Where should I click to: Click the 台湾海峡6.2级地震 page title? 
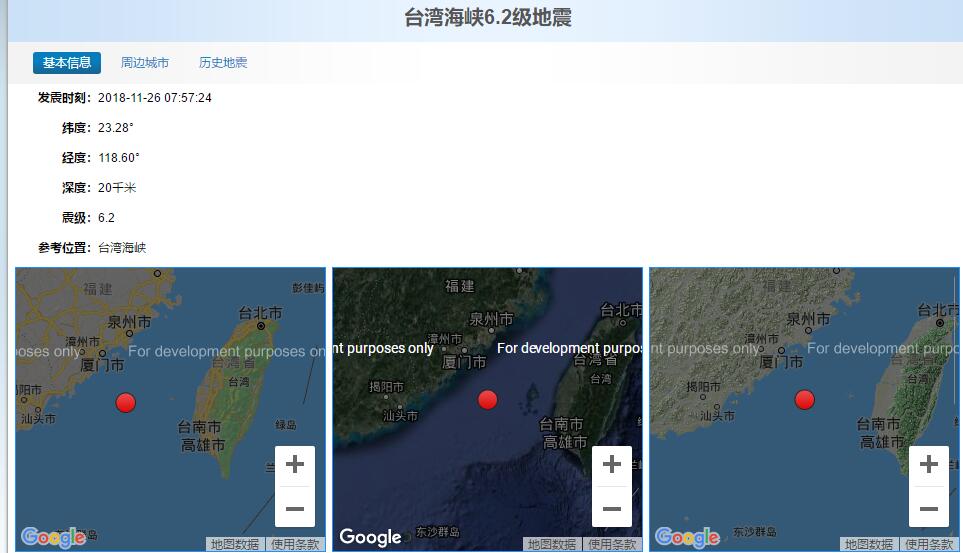[x=488, y=18]
